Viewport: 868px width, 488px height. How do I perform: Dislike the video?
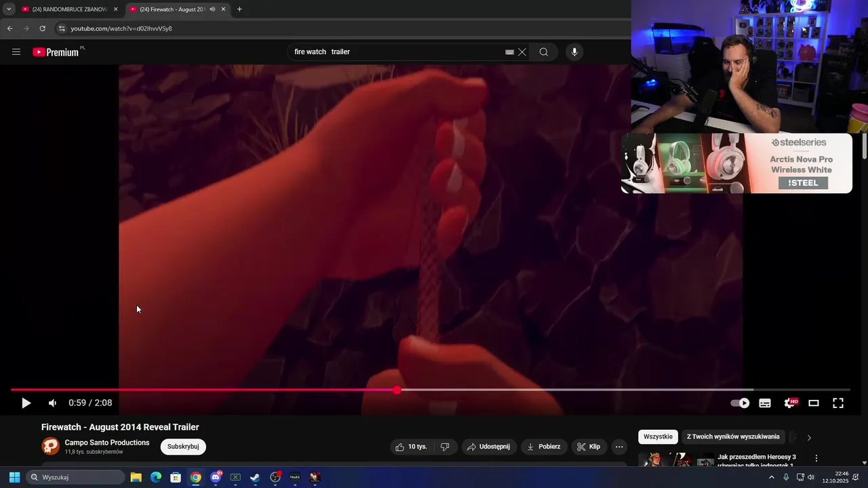(x=446, y=447)
